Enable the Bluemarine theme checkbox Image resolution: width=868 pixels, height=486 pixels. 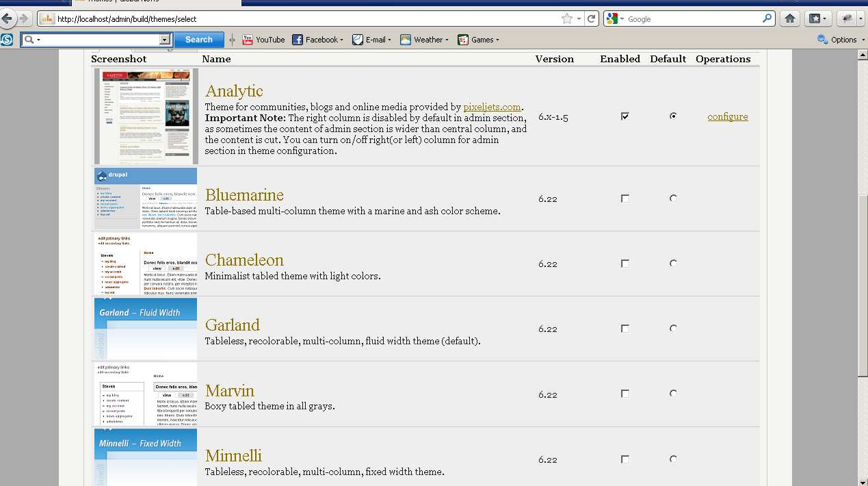click(x=624, y=199)
